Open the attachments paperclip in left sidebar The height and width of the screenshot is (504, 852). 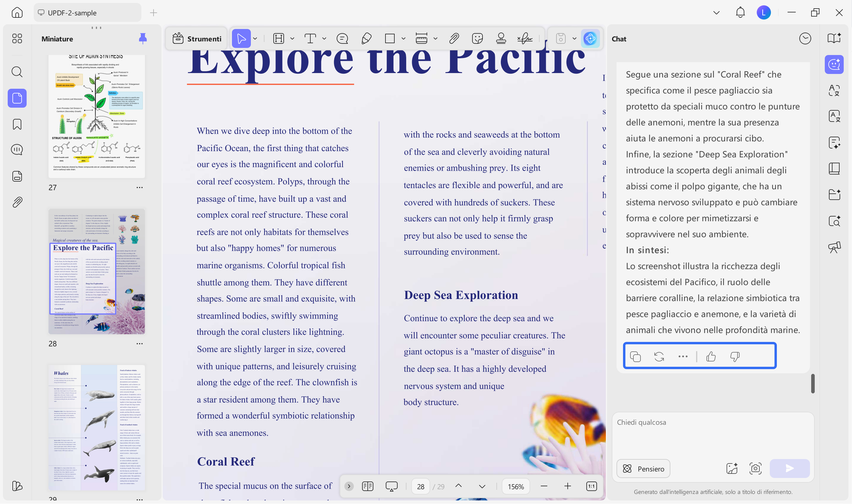tap(17, 202)
